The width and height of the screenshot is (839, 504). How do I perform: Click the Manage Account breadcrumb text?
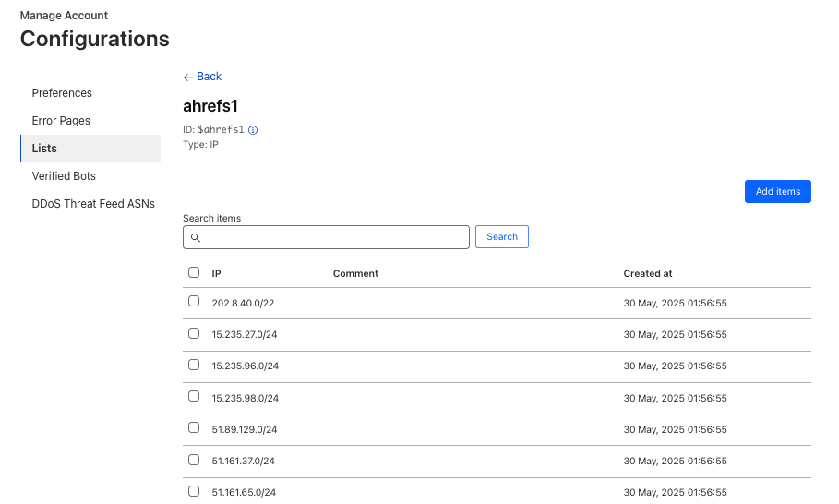point(65,16)
